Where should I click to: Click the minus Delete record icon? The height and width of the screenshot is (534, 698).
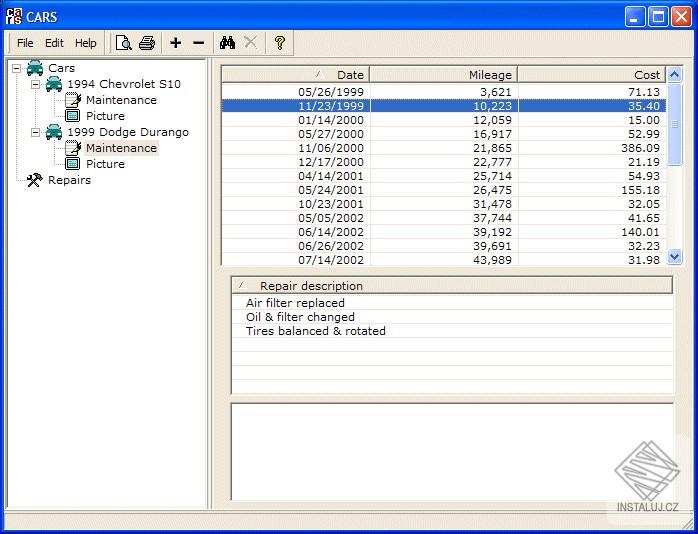tap(198, 43)
